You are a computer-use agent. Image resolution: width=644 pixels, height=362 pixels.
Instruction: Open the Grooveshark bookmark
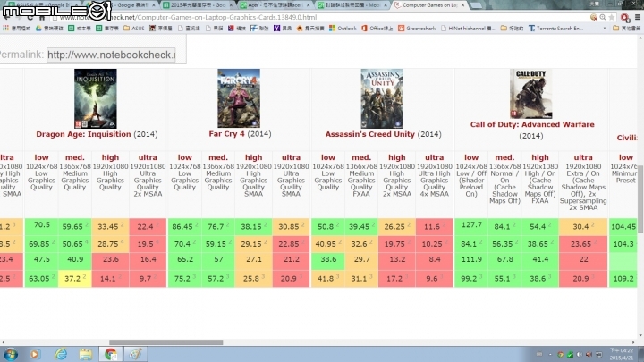(x=417, y=29)
